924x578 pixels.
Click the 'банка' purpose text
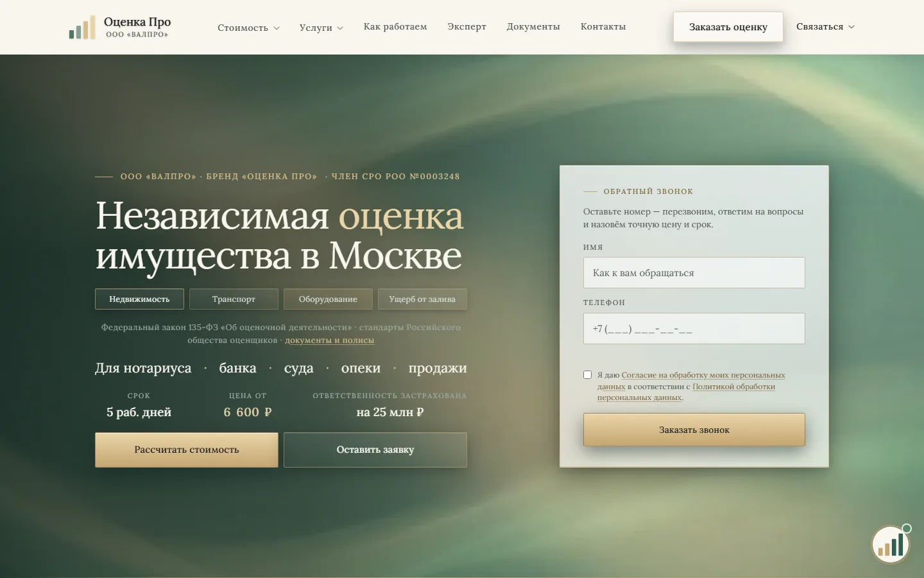tap(237, 368)
